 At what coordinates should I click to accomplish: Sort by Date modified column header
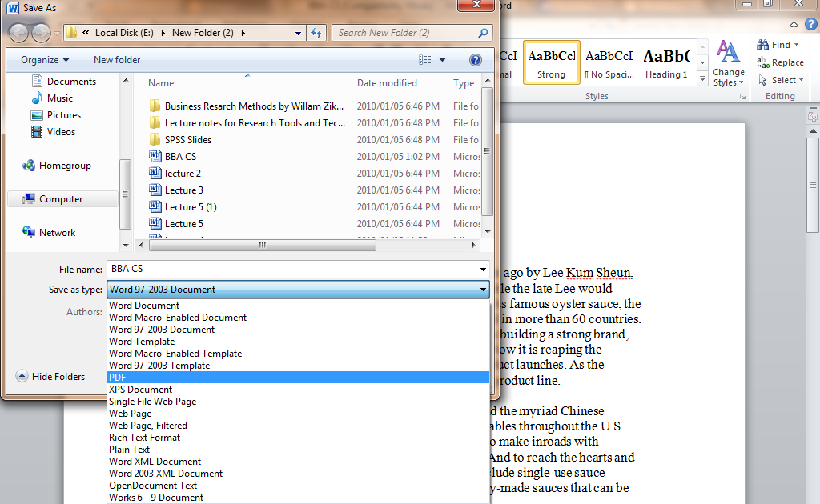(387, 83)
